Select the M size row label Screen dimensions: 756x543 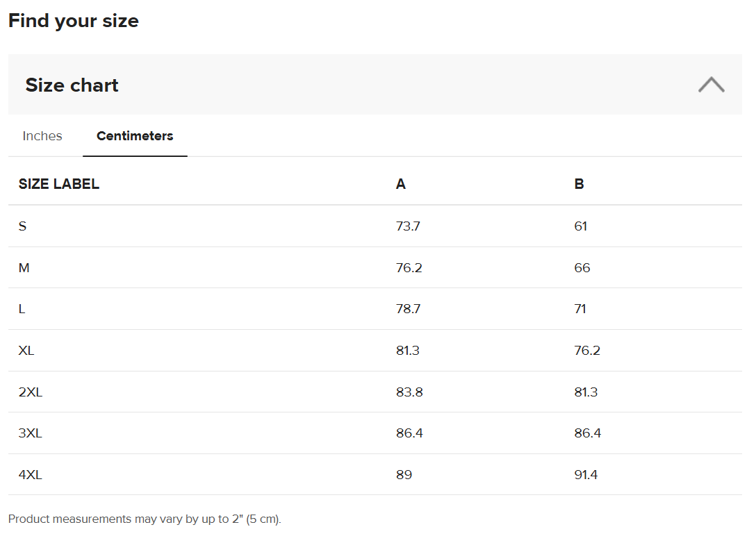(24, 268)
